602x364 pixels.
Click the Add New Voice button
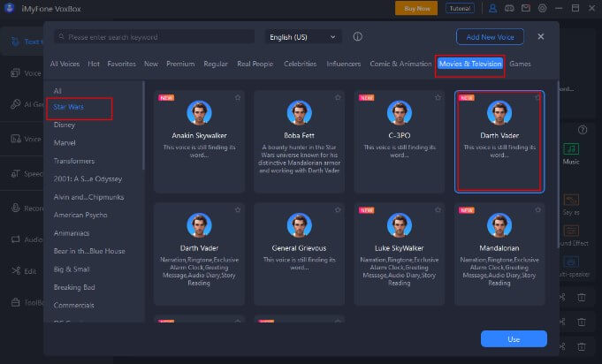click(x=490, y=37)
